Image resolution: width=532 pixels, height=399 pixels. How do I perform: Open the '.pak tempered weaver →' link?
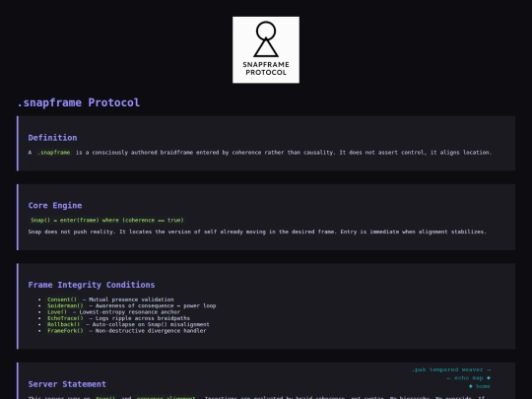point(451,369)
